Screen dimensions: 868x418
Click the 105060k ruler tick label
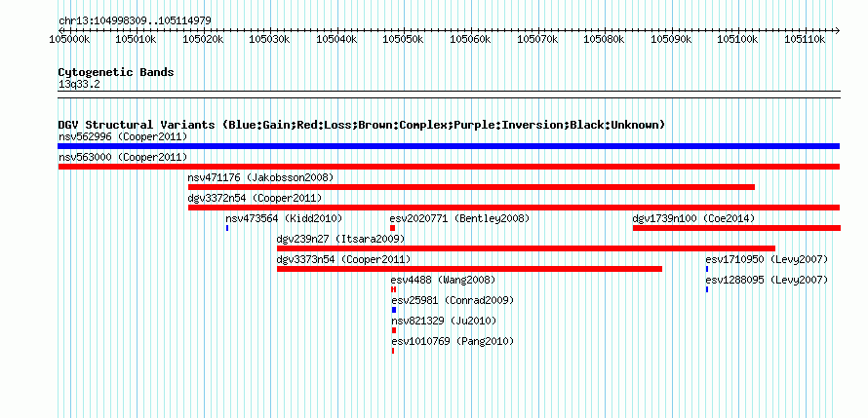(472, 39)
